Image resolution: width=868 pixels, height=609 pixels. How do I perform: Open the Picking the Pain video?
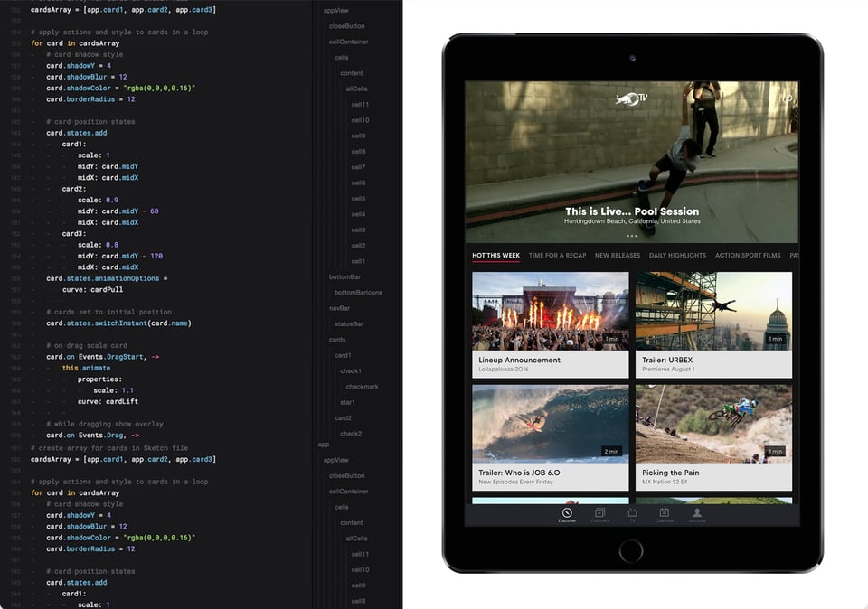coord(713,425)
